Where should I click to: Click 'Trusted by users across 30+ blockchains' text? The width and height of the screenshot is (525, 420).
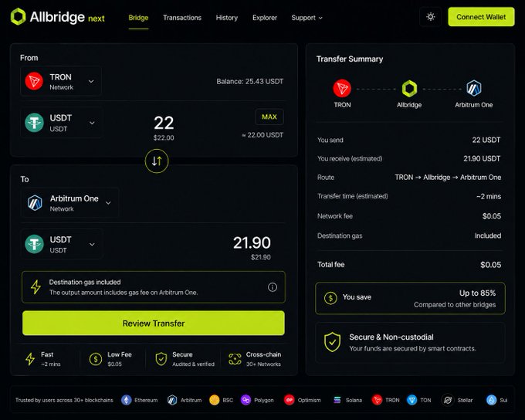[x=64, y=400]
